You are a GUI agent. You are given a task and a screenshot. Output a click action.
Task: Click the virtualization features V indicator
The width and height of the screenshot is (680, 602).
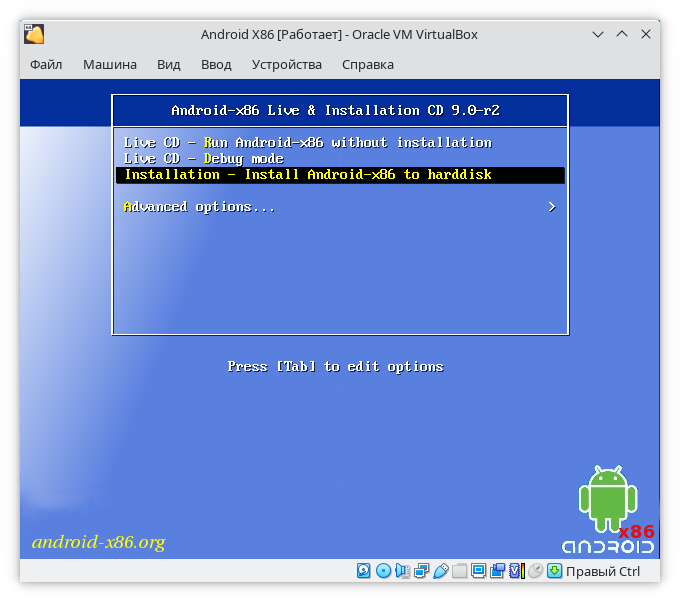516,571
